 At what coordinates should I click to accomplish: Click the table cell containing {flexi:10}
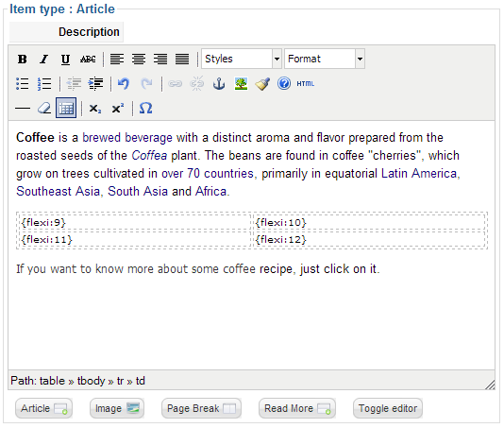tap(369, 222)
